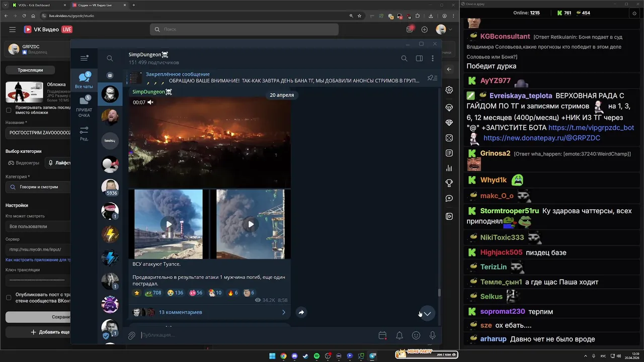Open the toolsy chat
This screenshot has height=362, width=644.
(x=110, y=141)
